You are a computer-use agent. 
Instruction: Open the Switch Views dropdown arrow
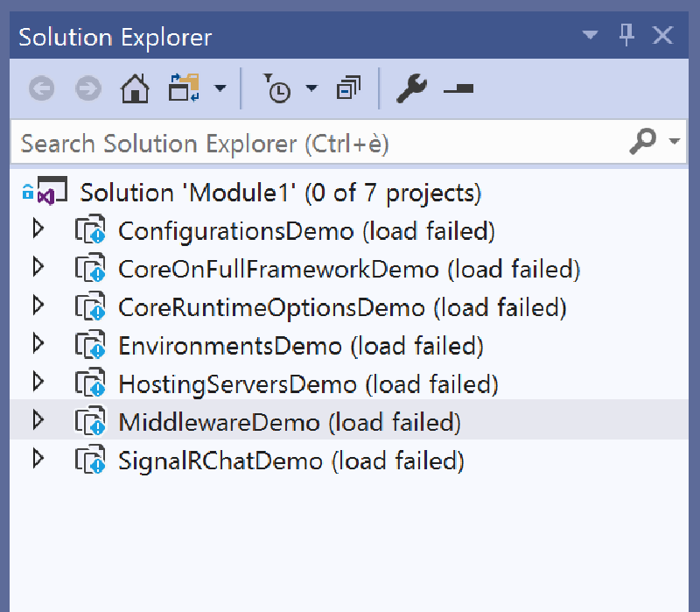(220, 88)
